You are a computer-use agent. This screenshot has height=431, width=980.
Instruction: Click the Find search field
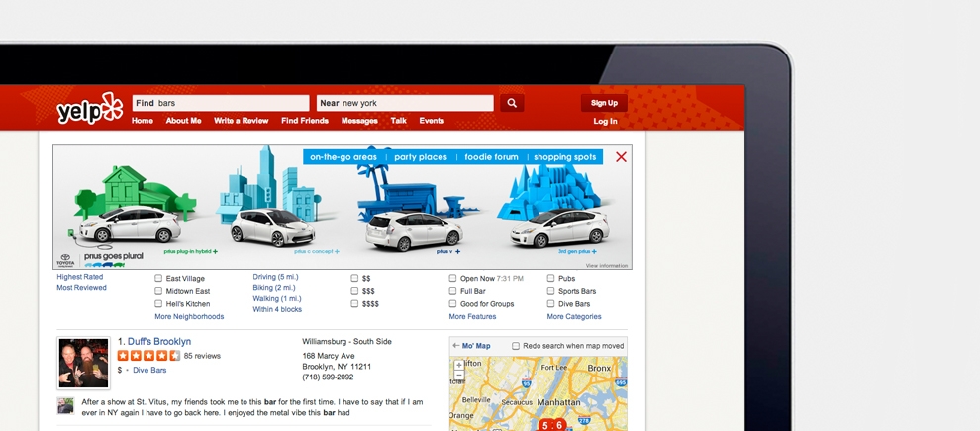click(x=221, y=103)
